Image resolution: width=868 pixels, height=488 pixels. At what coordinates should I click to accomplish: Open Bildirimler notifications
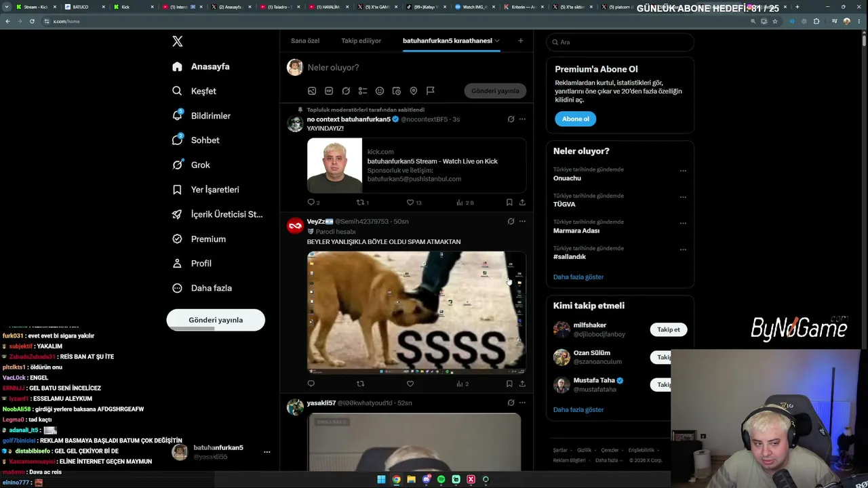point(201,116)
